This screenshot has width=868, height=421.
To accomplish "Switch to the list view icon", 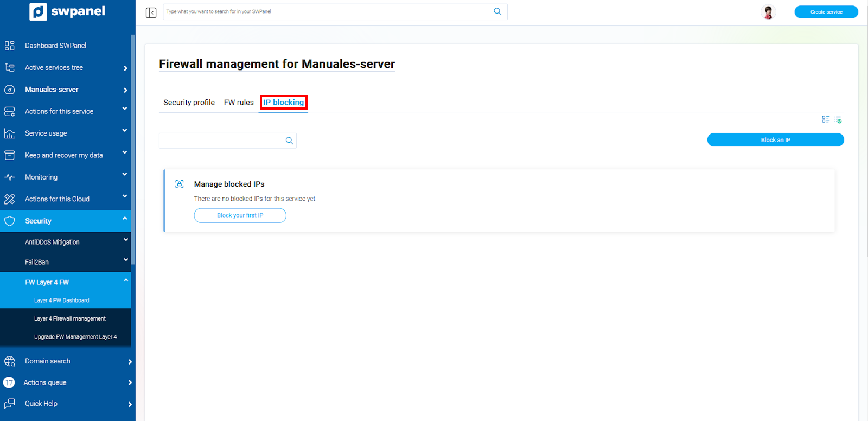I will pyautogui.click(x=838, y=119).
